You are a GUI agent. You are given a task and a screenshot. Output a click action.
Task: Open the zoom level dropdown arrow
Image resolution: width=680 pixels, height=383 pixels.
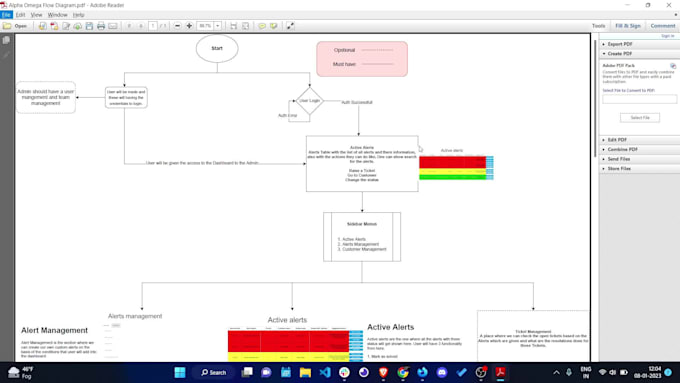coord(218,26)
